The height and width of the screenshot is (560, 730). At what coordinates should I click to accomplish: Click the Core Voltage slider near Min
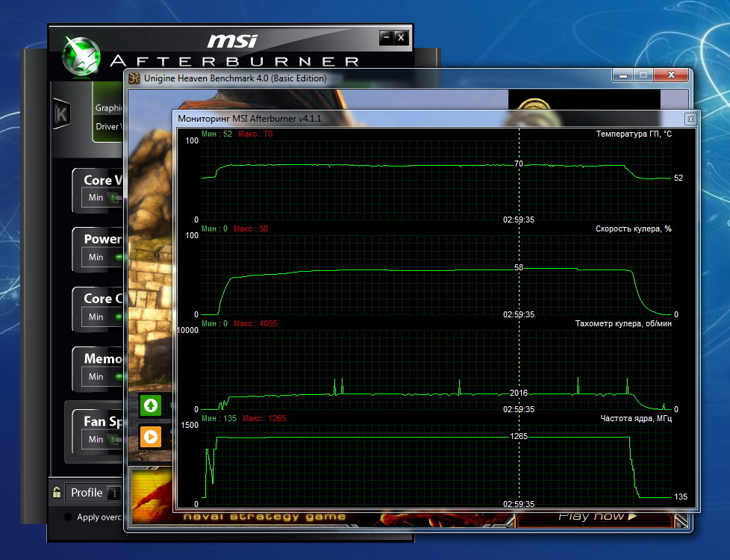114,198
